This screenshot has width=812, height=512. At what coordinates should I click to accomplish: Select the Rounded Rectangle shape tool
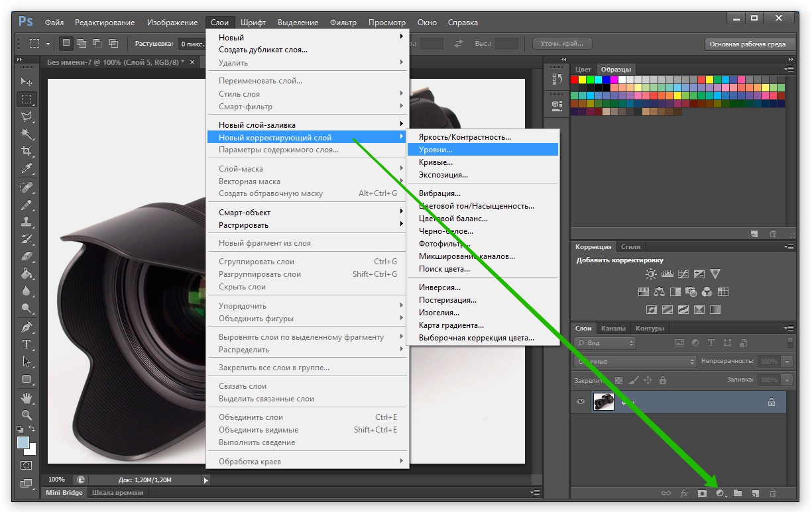coord(27,379)
